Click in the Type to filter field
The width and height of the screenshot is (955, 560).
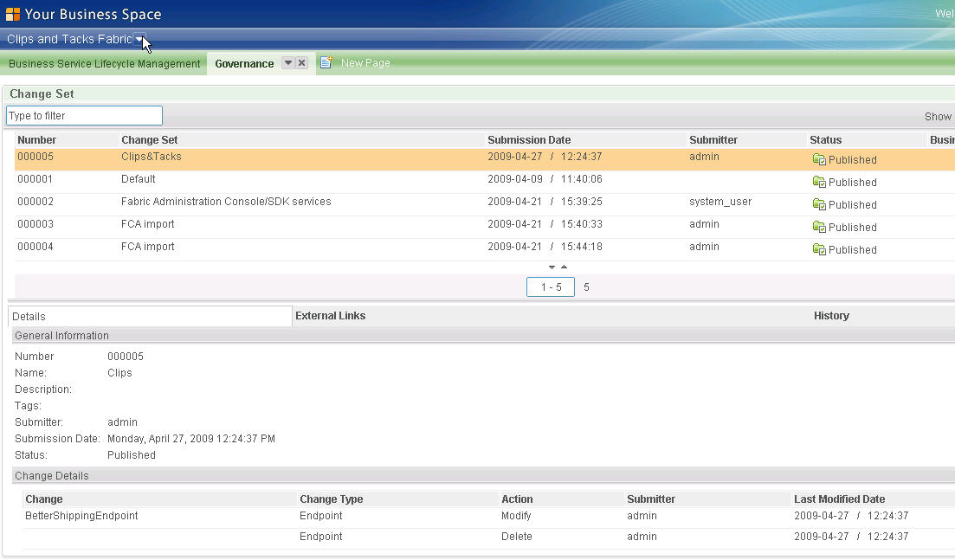tap(84, 116)
